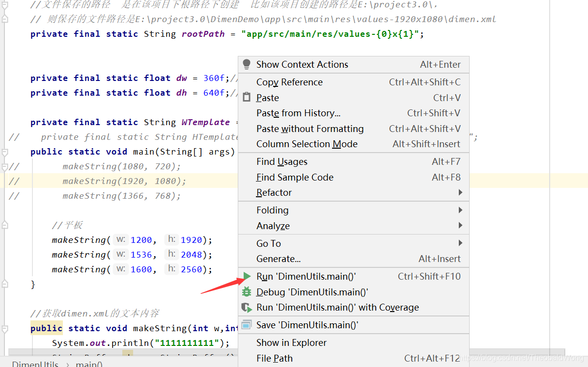Image resolution: width=588 pixels, height=367 pixels.
Task: Click the 1200 width argument
Action: pos(141,239)
